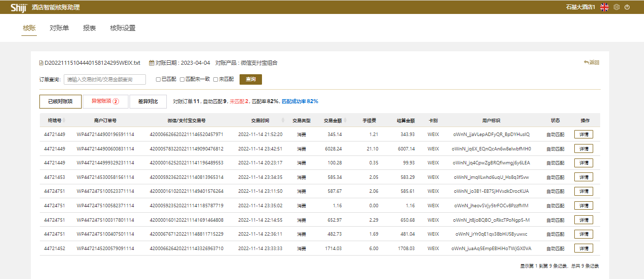Click merchant order WP4472145300581561114
This screenshot has width=644, height=279.
click(105, 177)
